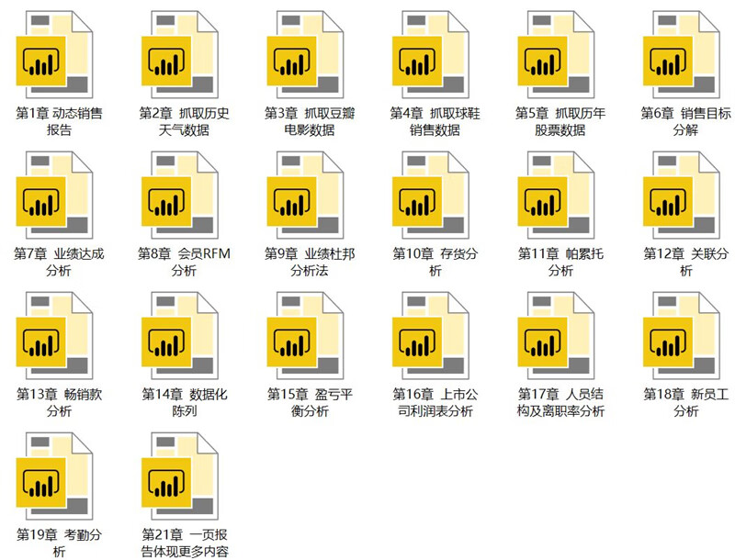This screenshot has width=735, height=560.
Task: Click the label 第17章 人员结构及离职率分析
Action: pyautogui.click(x=560, y=402)
